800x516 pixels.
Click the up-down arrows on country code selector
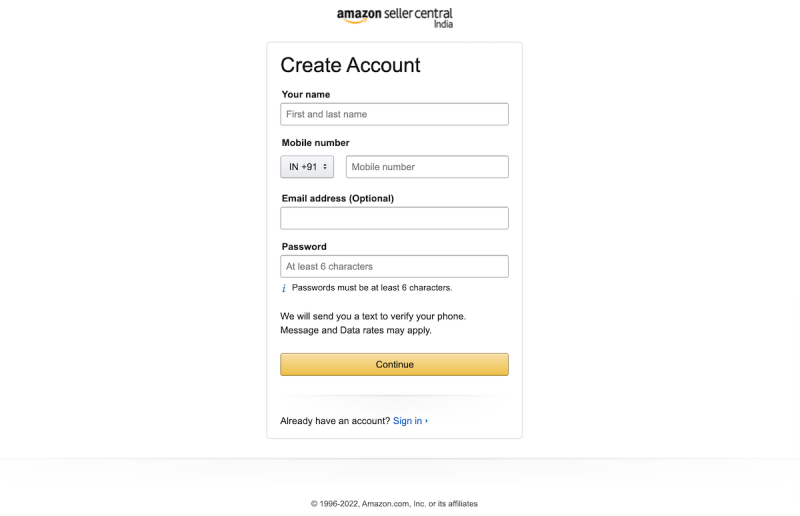click(324, 167)
